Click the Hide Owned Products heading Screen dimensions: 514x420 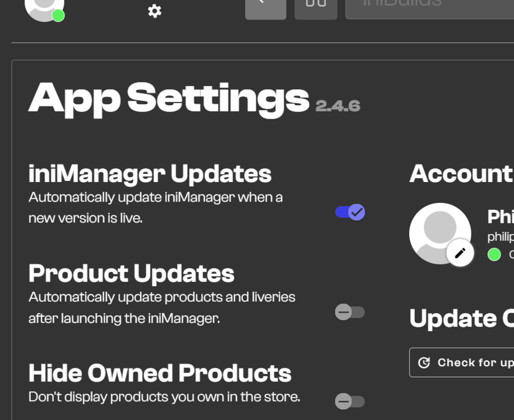[x=160, y=373]
